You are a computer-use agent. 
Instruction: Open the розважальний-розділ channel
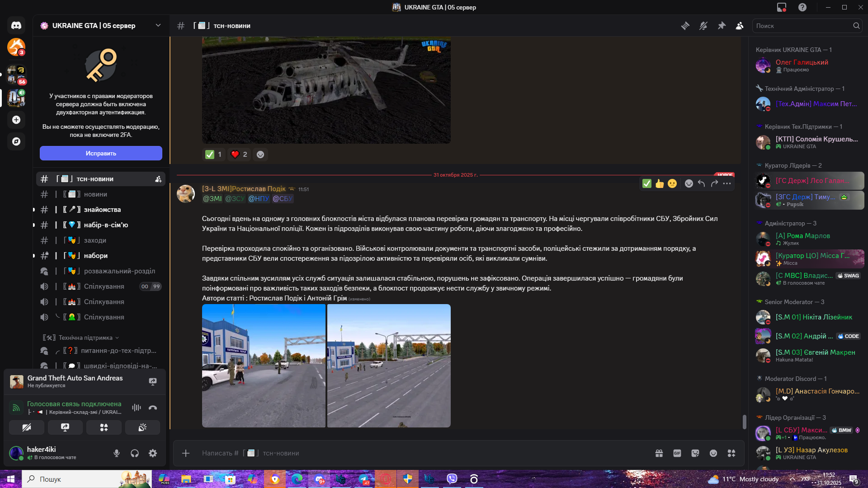[101, 271]
